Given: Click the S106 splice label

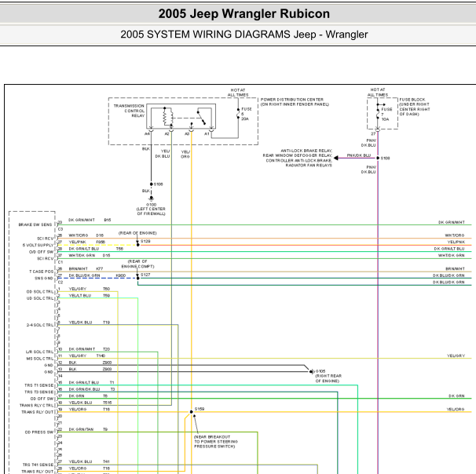Looking at the screenshot, I should (x=158, y=184).
